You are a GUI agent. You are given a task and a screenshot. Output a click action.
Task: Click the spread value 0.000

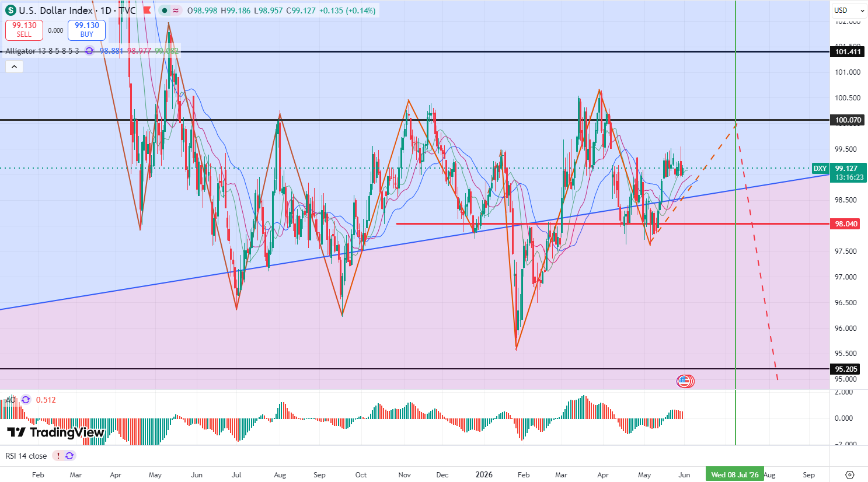click(x=55, y=30)
